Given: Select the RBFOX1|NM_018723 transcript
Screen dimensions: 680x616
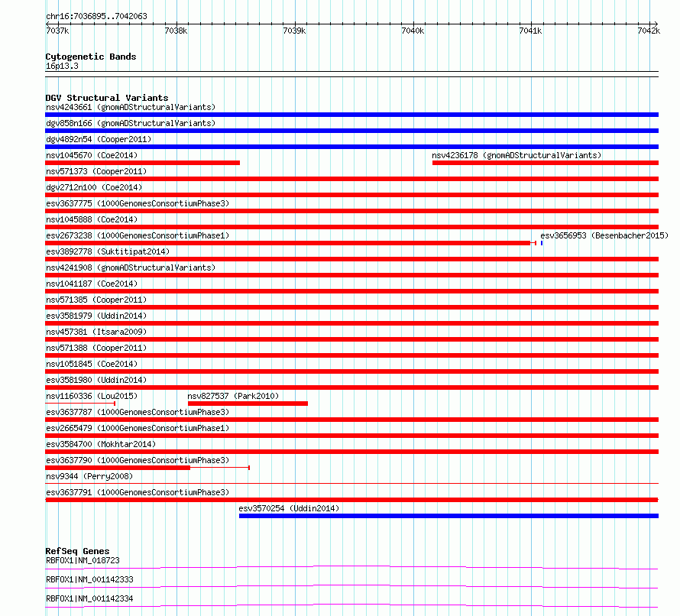Looking at the screenshot, I should [x=83, y=560].
